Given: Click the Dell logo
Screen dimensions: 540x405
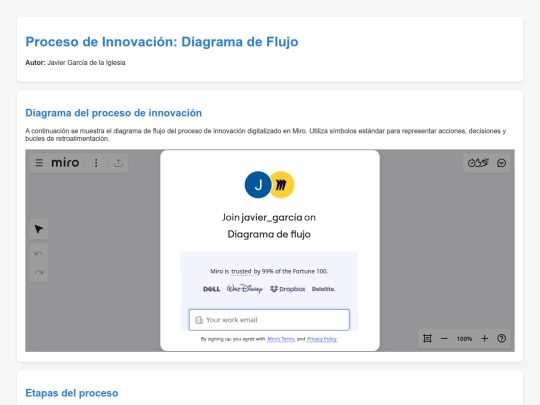Looking at the screenshot, I should point(211,289).
